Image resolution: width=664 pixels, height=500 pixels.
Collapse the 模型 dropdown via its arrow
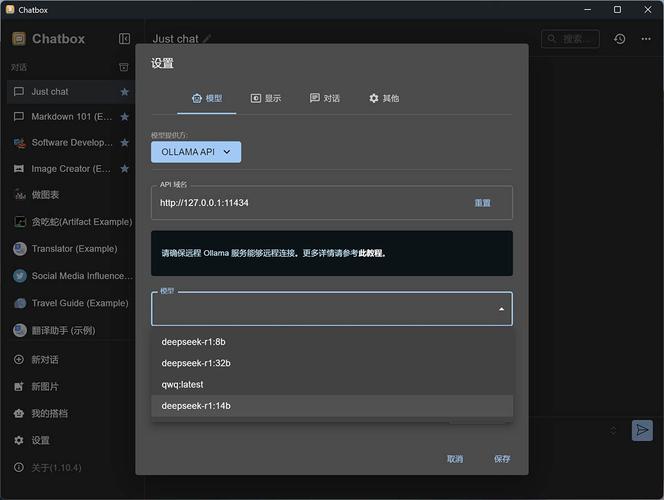[x=501, y=309]
